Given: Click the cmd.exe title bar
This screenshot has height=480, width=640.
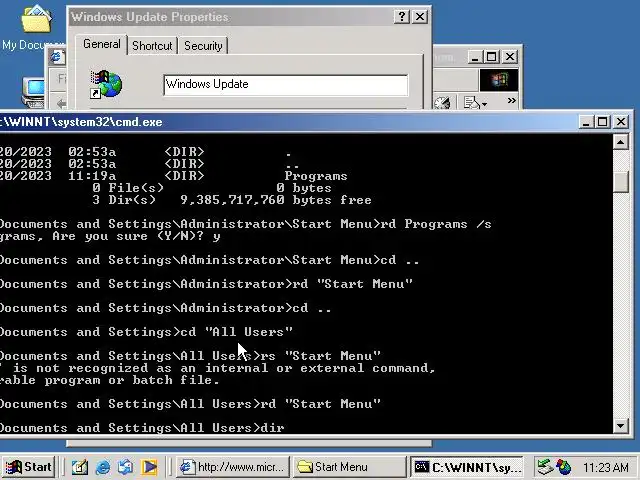Looking at the screenshot, I should click(286, 122).
